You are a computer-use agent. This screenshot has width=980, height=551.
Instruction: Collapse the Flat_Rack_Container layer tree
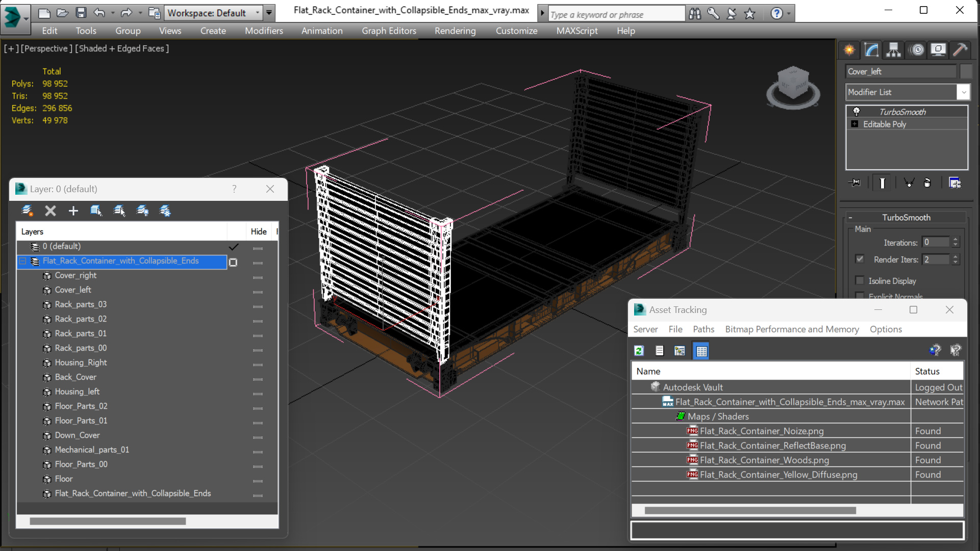pos(22,261)
